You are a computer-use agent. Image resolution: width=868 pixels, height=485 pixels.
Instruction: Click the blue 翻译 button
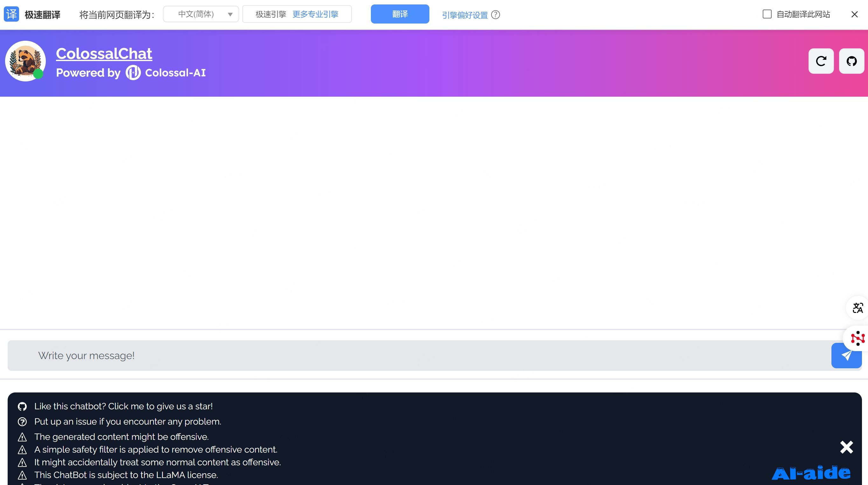click(x=400, y=14)
